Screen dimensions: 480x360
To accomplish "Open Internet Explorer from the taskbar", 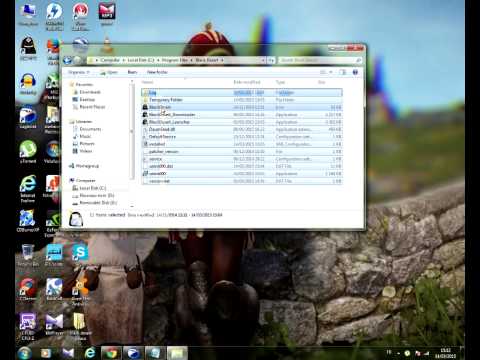I will click(90, 353).
